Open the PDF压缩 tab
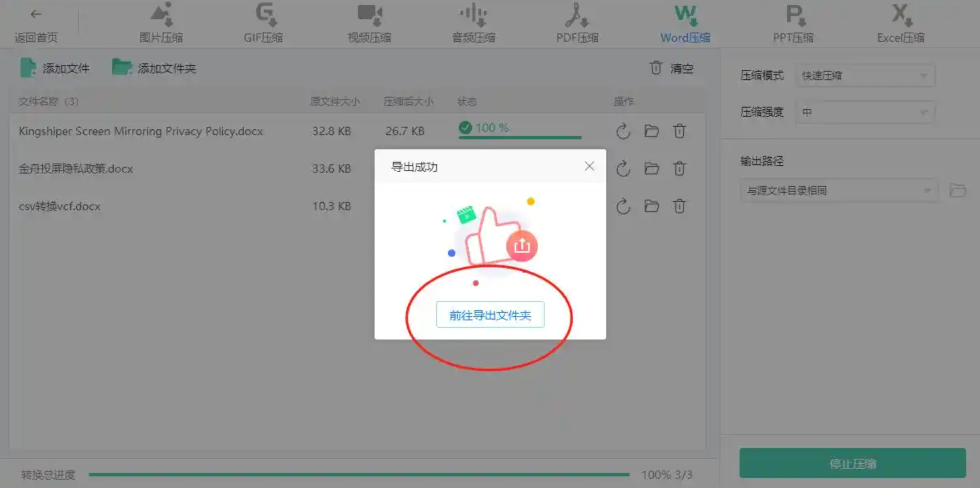The height and width of the screenshot is (488, 980). pos(577,23)
